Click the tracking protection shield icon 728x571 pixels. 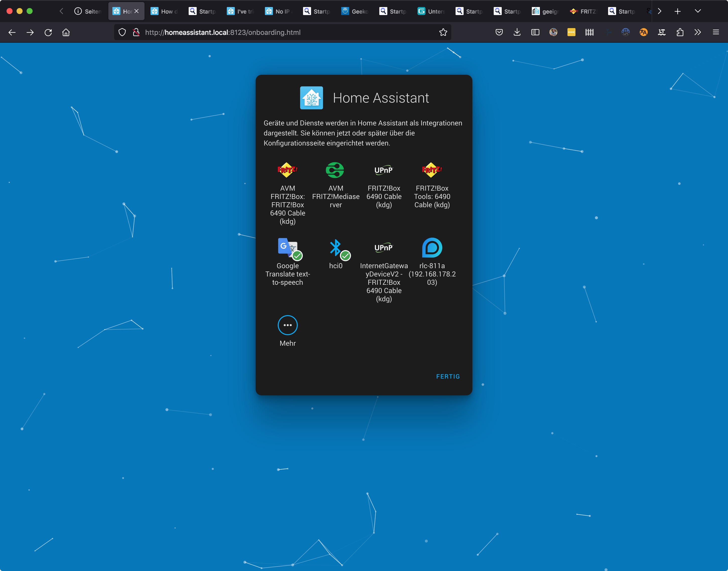coord(122,32)
